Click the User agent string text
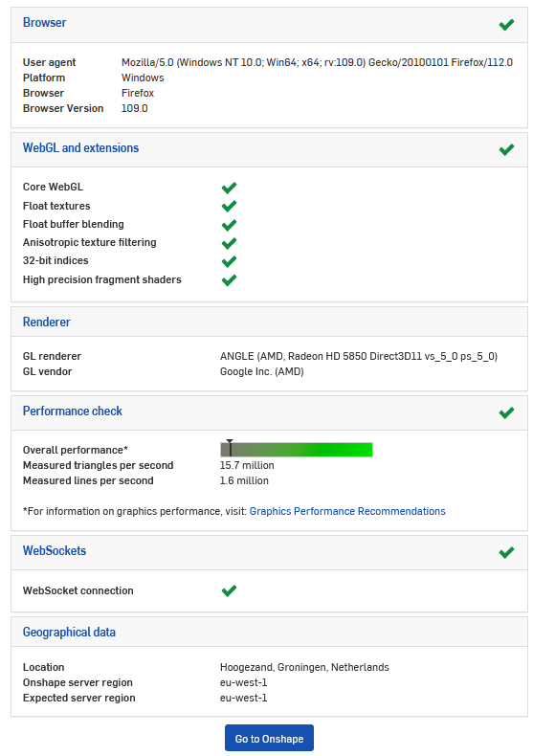The width and height of the screenshot is (555, 756). tap(318, 62)
